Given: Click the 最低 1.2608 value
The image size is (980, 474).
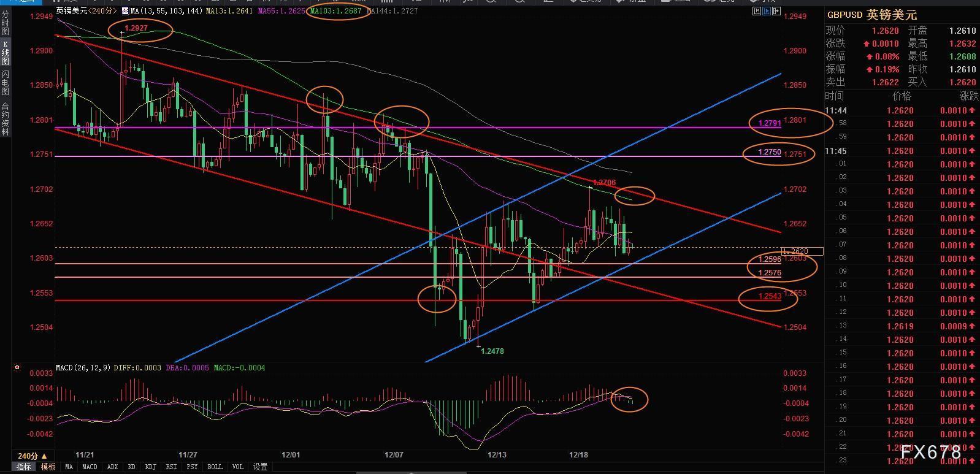Looking at the screenshot, I should [962, 56].
